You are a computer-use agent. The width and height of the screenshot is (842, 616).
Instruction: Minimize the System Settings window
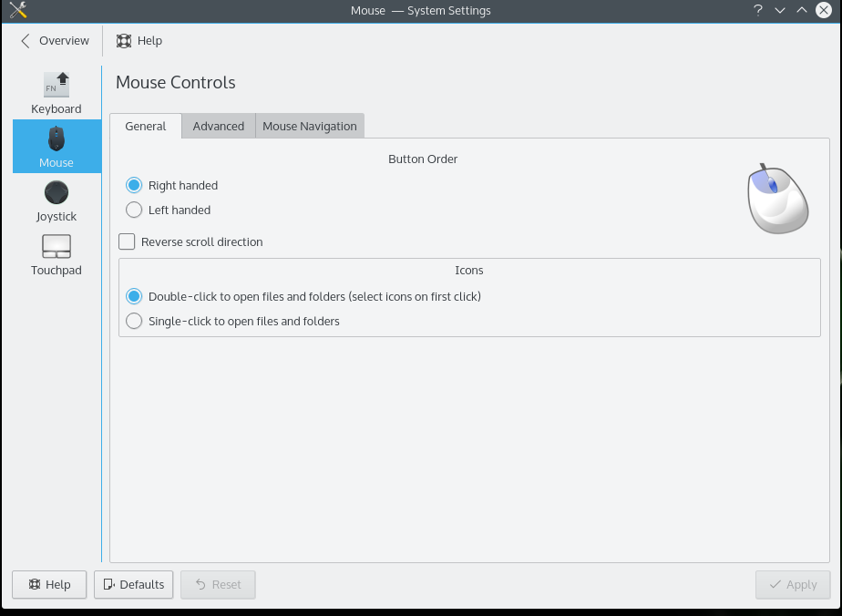tap(780, 10)
